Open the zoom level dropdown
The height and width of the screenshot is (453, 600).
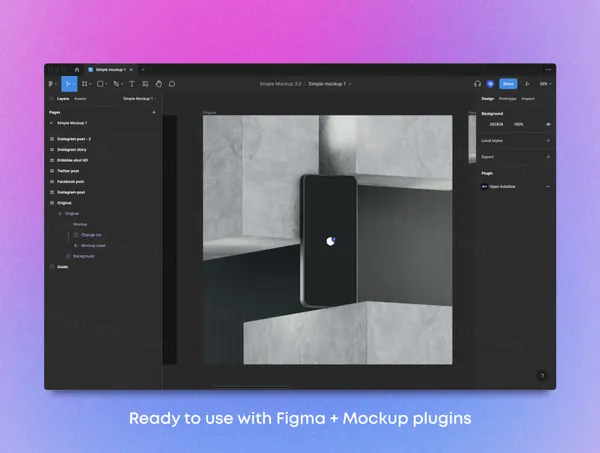click(x=545, y=84)
